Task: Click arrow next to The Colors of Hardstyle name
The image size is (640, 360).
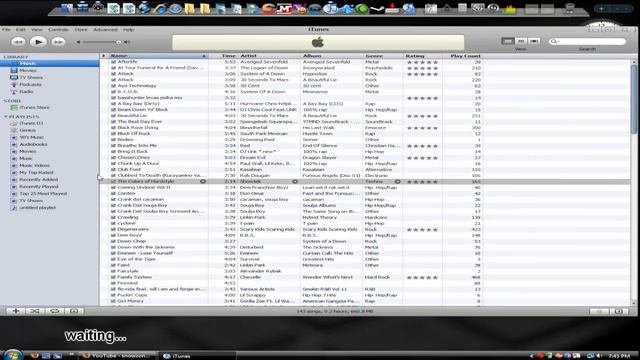Action: (203, 181)
